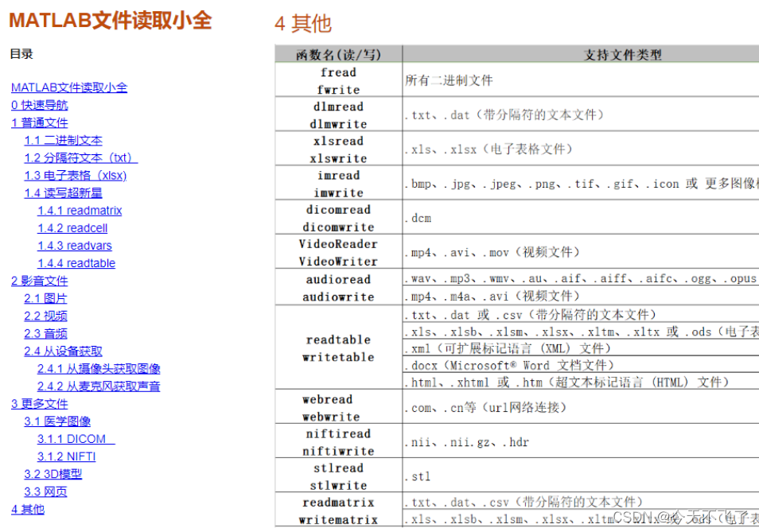
Task: Open 1.3 电子表格 (xlsx) link
Action: click(75, 176)
